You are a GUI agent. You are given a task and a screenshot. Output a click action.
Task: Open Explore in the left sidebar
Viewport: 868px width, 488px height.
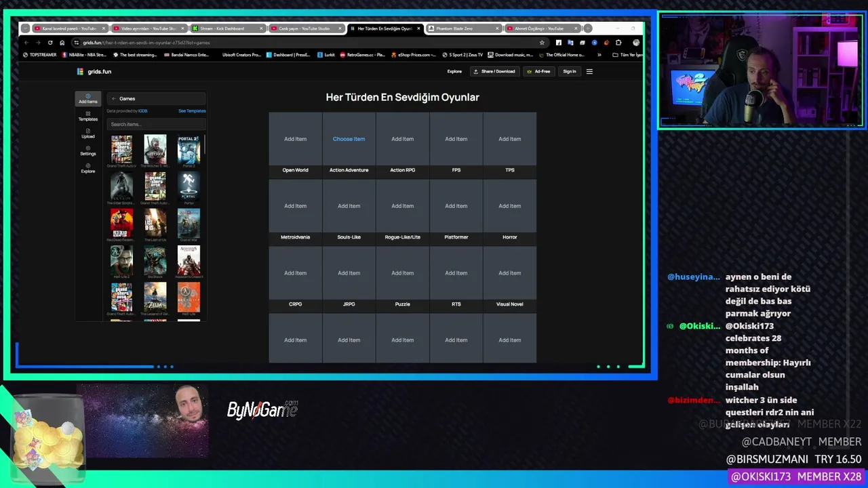tap(87, 168)
